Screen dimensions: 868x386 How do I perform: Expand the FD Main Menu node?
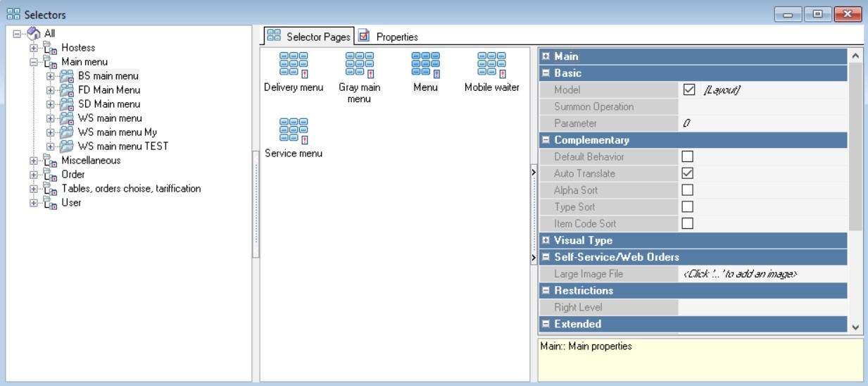point(50,90)
